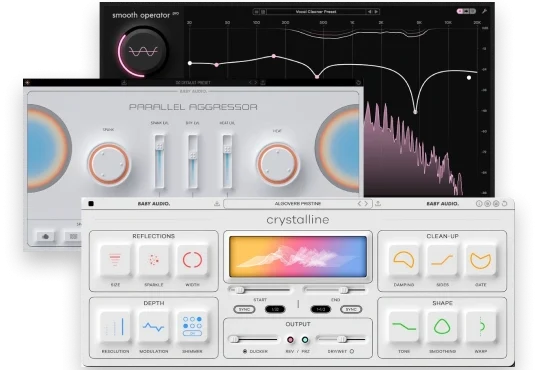Image resolution: width=537 pixels, height=370 pixels.
Task: Click the Parallel Aggressor title text
Action: click(x=193, y=107)
